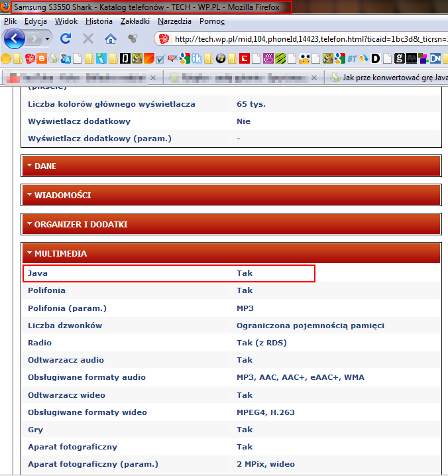Viewport: 448px width, 476px height.
Task: Focus the tech.wp.pl URL address field
Action: tap(309, 39)
